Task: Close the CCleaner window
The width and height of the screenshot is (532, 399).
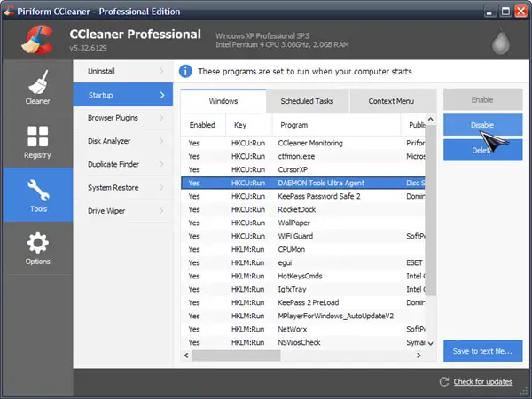Action: 520,12
